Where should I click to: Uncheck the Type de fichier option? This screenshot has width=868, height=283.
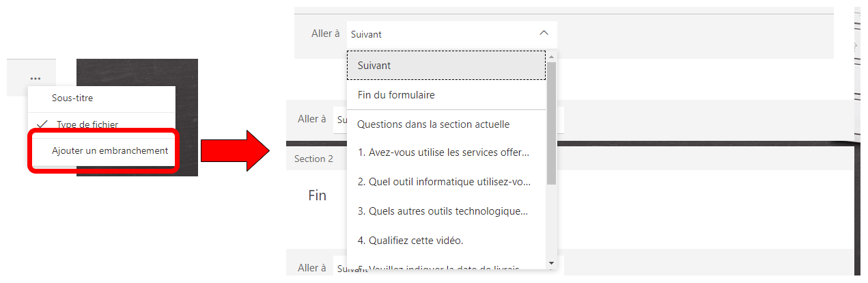point(87,124)
